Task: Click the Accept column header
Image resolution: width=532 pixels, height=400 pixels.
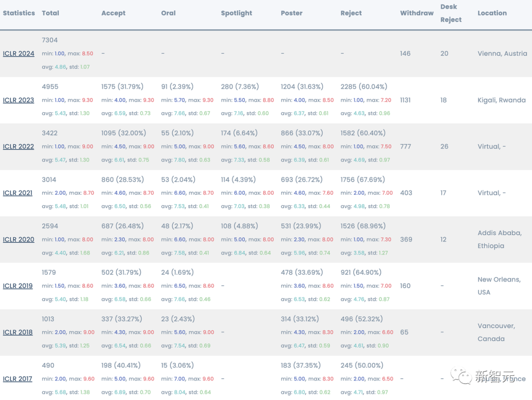Action: coord(113,13)
